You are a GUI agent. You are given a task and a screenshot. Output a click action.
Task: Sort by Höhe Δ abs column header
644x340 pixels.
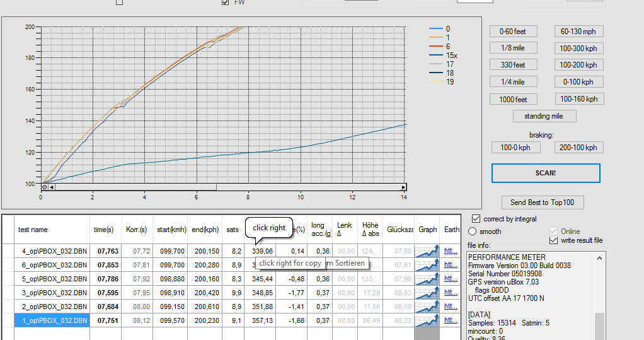click(x=370, y=230)
